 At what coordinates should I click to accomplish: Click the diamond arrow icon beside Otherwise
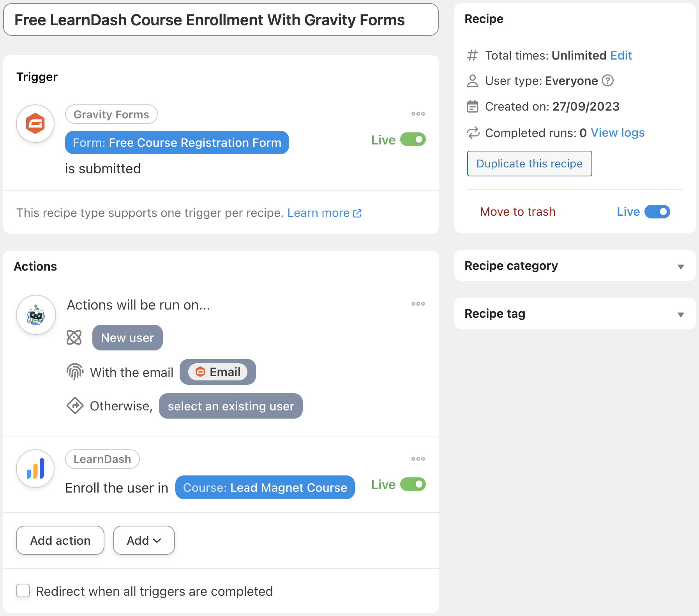75,406
